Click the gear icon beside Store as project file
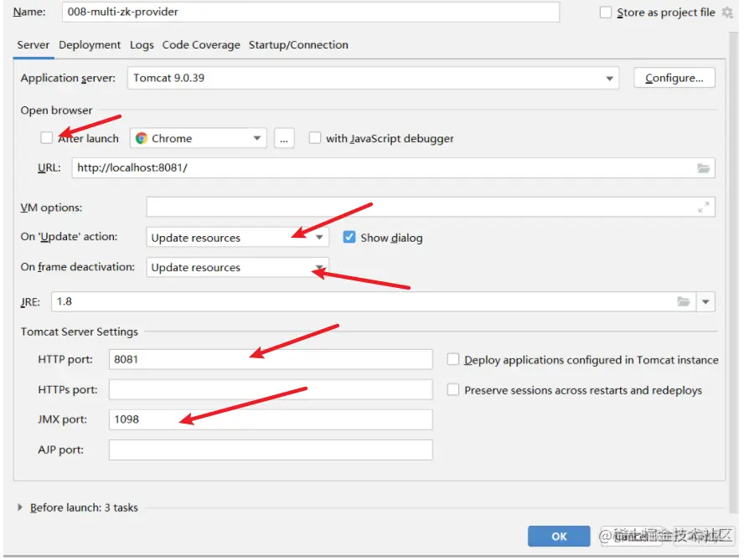 point(727,13)
